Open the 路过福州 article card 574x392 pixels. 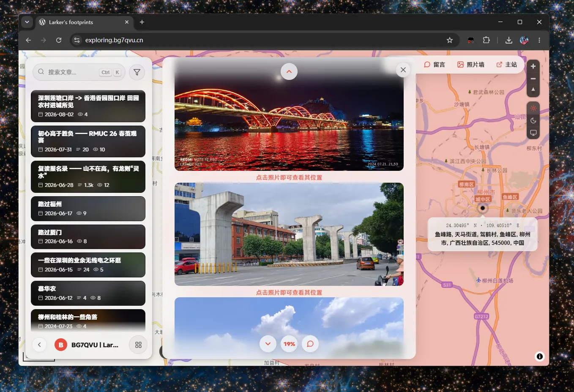(x=88, y=208)
